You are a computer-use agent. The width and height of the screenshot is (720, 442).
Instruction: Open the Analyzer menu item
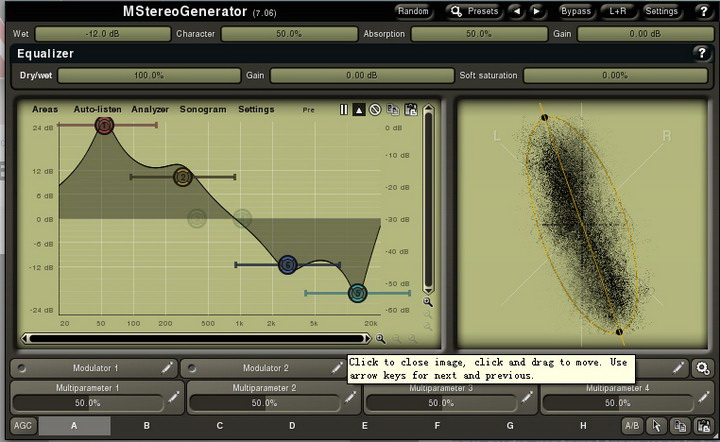(150, 109)
